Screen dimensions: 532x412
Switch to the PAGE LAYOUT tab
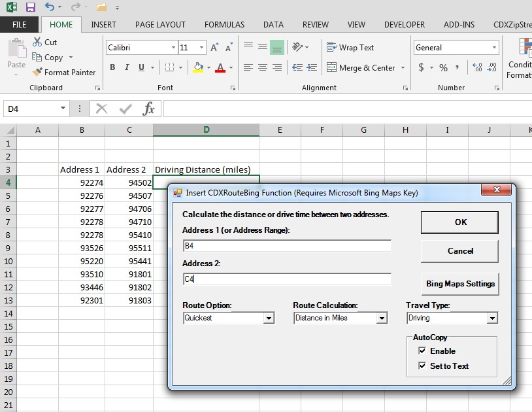click(x=160, y=24)
